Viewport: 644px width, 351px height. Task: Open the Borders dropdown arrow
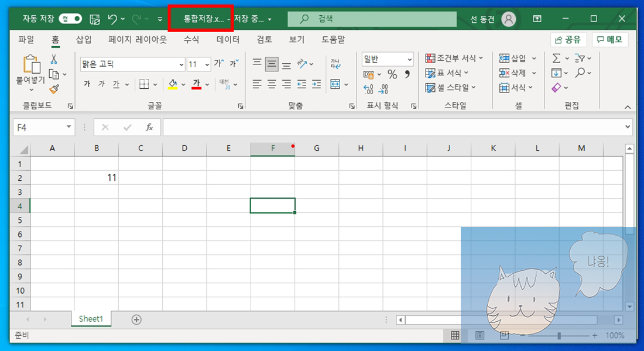(x=155, y=85)
